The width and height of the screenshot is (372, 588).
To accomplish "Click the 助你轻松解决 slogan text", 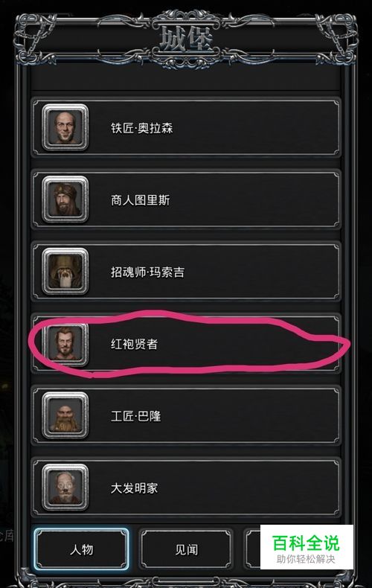I will [306, 559].
